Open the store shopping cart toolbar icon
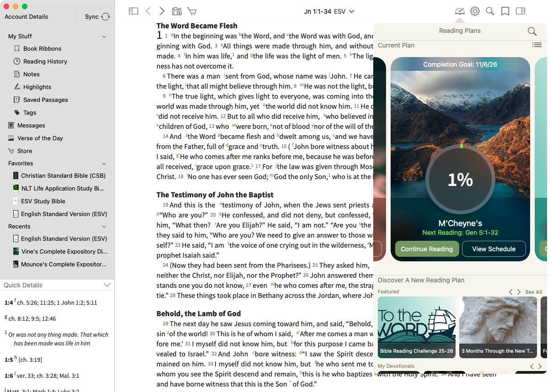This screenshot has height=392, width=553. click(192, 11)
